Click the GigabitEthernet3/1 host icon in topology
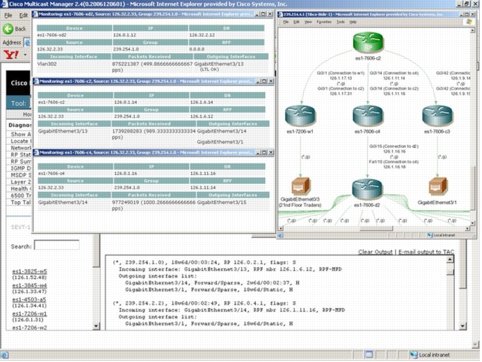Image resolution: width=482 pixels, height=362 pixels. click(x=438, y=186)
